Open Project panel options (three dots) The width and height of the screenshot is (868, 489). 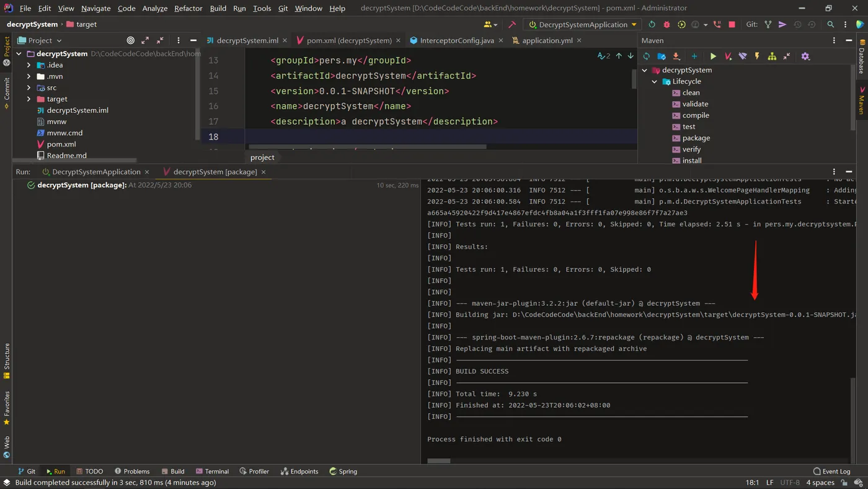(179, 40)
